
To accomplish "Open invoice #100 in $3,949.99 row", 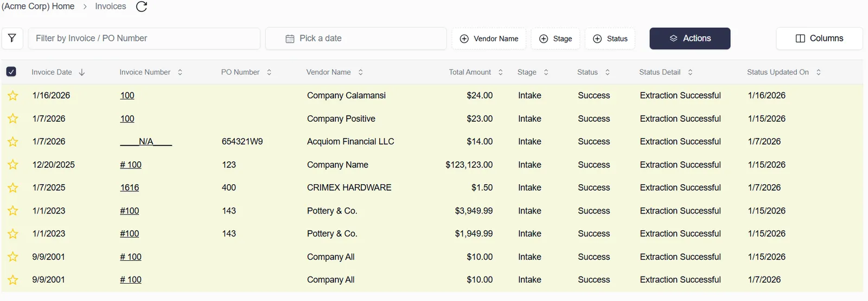I will point(130,211).
